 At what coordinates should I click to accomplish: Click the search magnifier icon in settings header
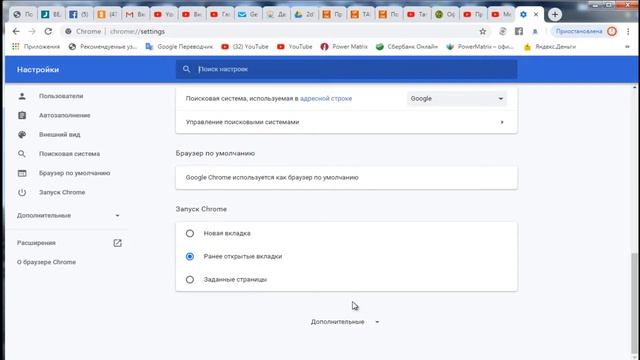pos(187,69)
